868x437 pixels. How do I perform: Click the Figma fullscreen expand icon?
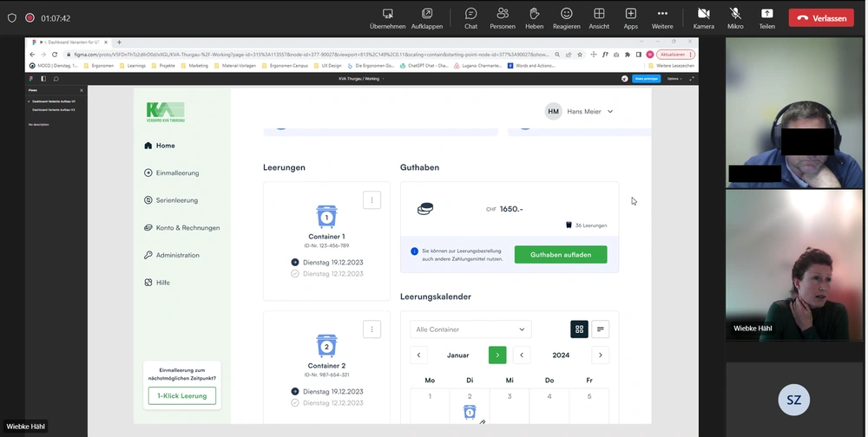(x=692, y=79)
